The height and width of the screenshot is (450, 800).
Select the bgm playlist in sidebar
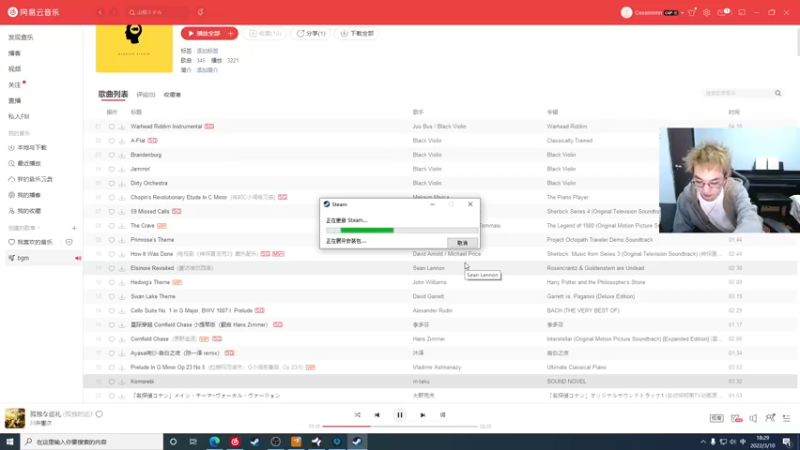tap(42, 258)
